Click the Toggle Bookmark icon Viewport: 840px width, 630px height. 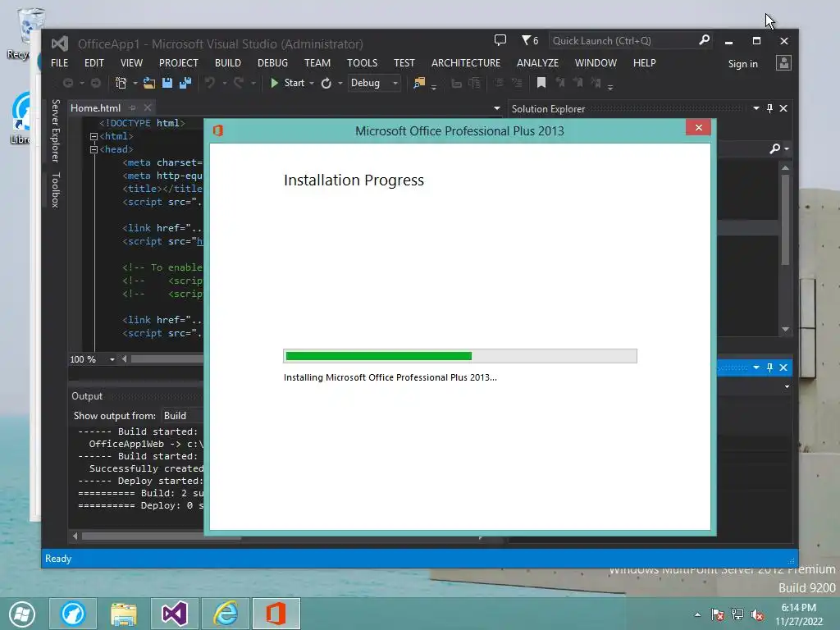[541, 83]
